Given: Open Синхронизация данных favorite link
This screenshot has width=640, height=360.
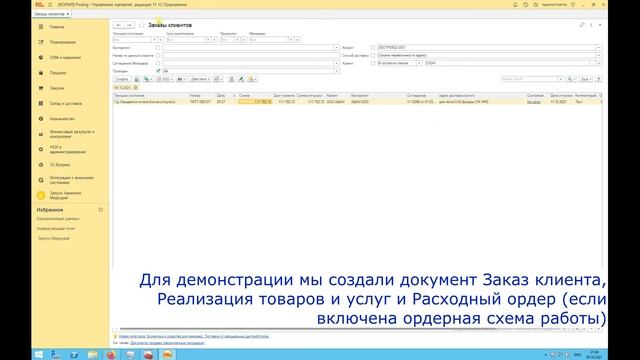Looking at the screenshot, I should click(x=58, y=219).
